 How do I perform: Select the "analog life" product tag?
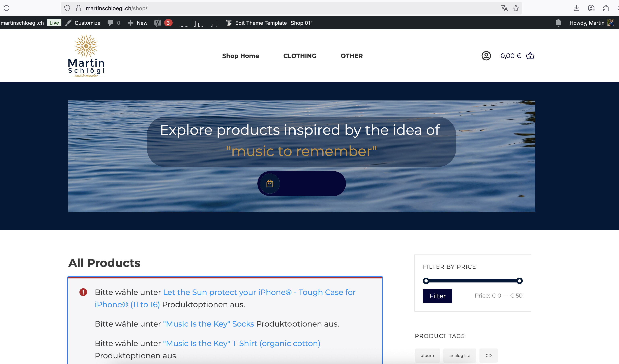460,355
